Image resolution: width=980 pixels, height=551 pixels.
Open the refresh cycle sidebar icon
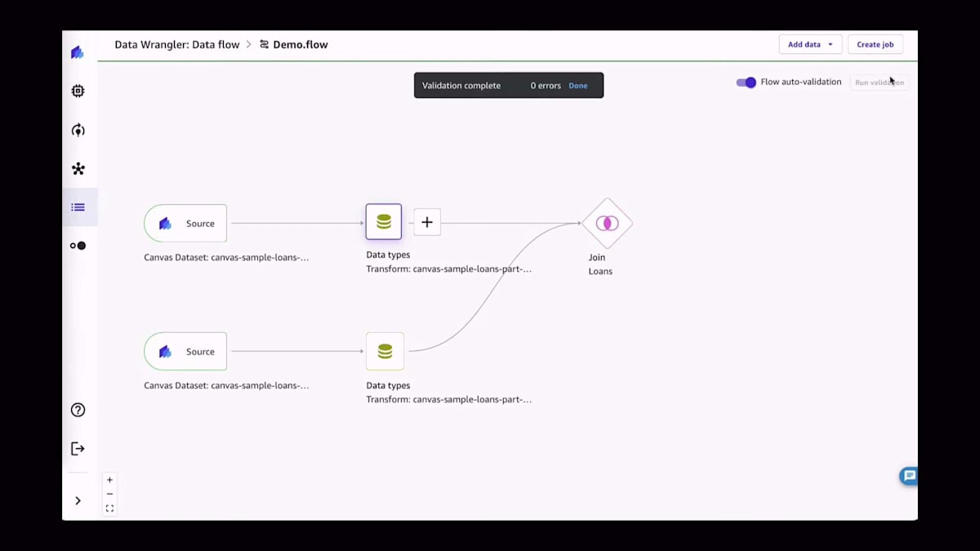click(x=78, y=130)
